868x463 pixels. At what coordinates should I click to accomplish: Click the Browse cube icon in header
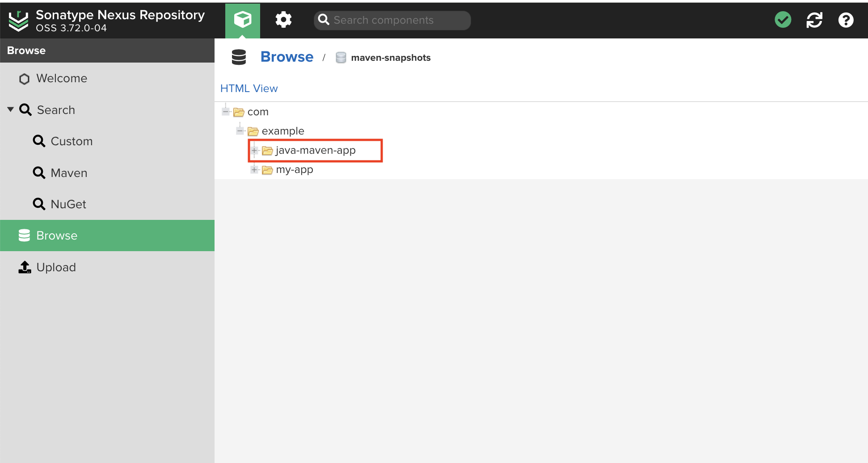click(x=242, y=20)
